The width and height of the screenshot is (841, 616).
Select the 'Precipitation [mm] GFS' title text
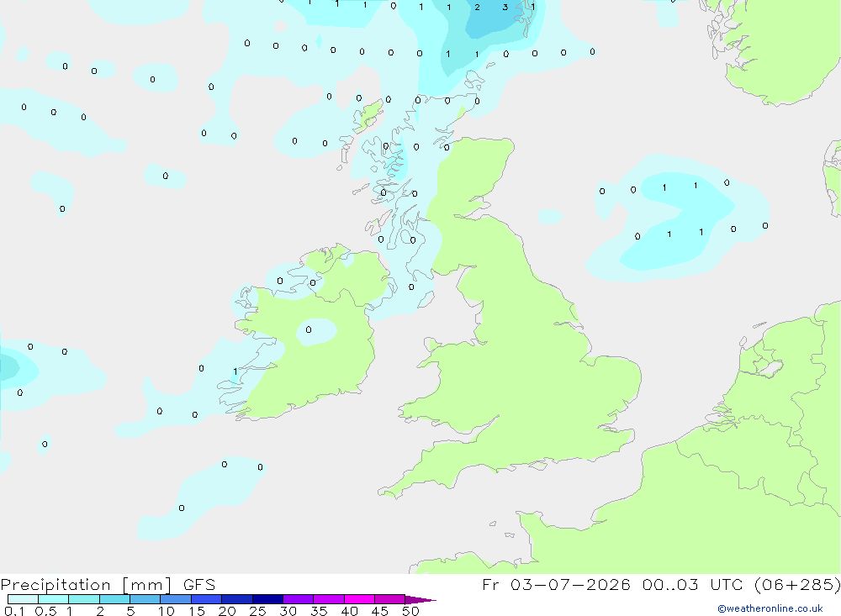pos(108,584)
